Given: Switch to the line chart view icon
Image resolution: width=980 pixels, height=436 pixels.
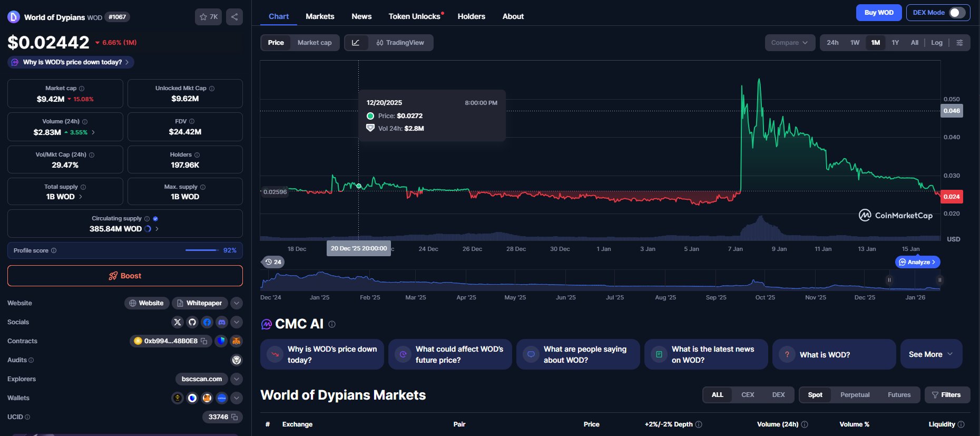Looking at the screenshot, I should click(x=356, y=43).
